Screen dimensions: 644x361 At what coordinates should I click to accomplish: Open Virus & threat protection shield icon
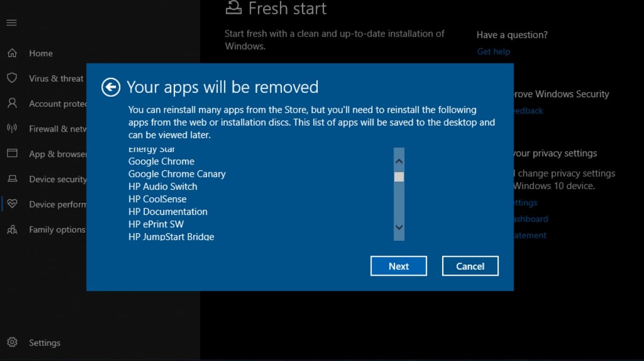(x=13, y=78)
